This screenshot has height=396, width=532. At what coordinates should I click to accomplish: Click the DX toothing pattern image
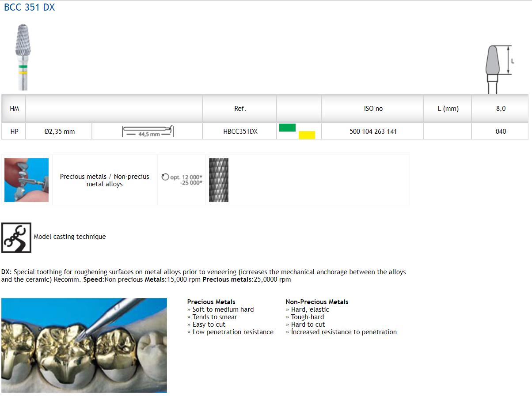[x=218, y=180]
